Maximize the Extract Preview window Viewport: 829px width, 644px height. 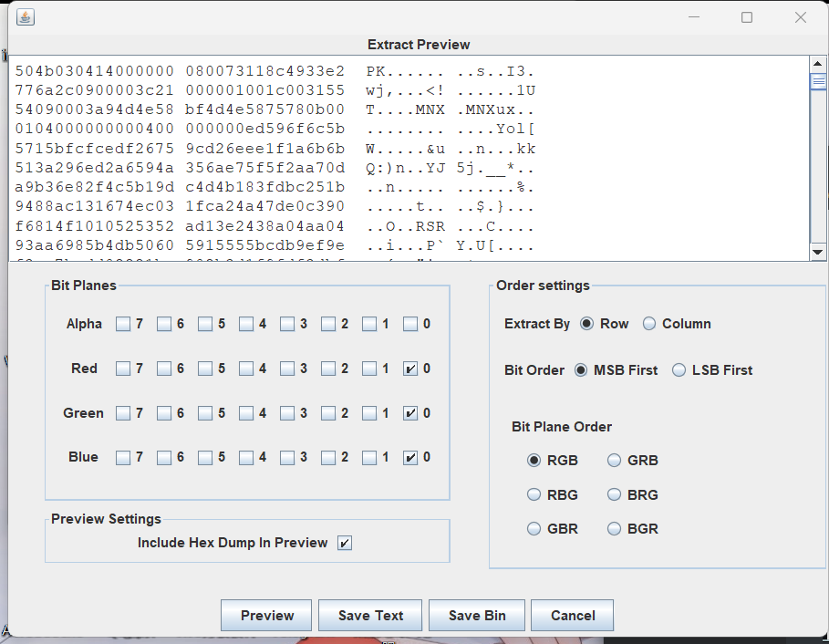click(747, 17)
